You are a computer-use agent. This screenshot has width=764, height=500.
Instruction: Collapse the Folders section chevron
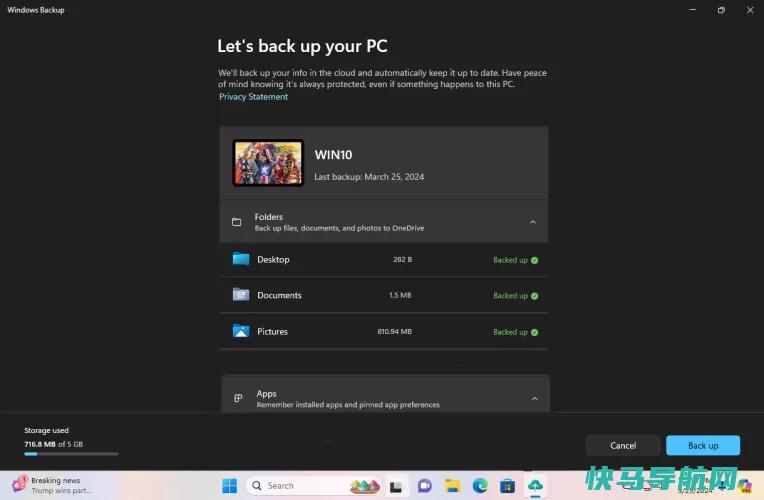pyautogui.click(x=533, y=222)
